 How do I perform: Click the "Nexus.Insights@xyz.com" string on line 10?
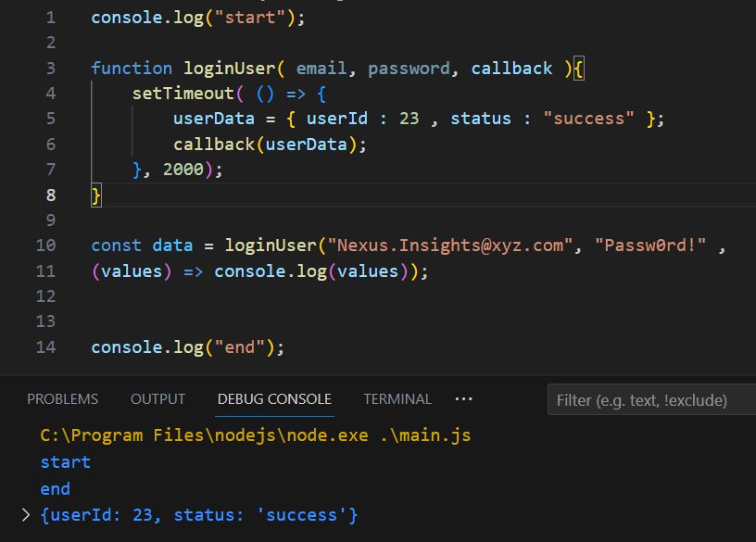(450, 246)
